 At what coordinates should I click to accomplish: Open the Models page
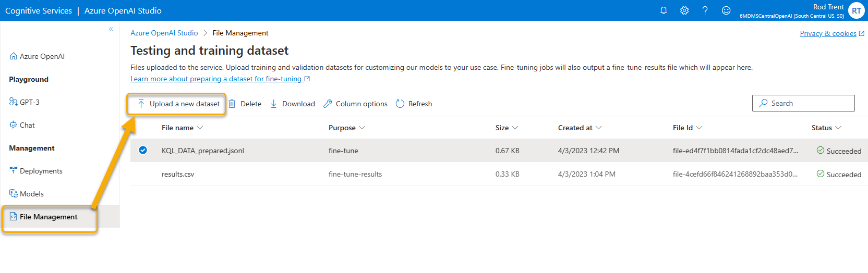tap(27, 194)
